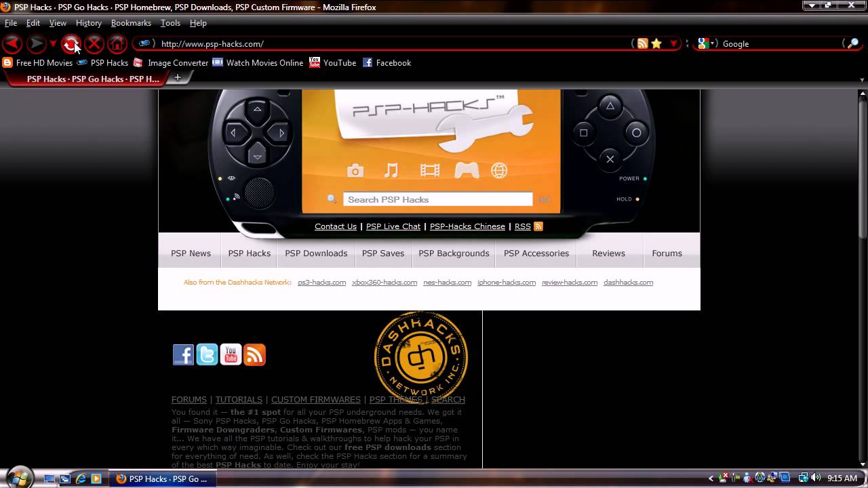Click the Google search input field
Image resolution: width=868 pixels, height=488 pixels.
(780, 43)
